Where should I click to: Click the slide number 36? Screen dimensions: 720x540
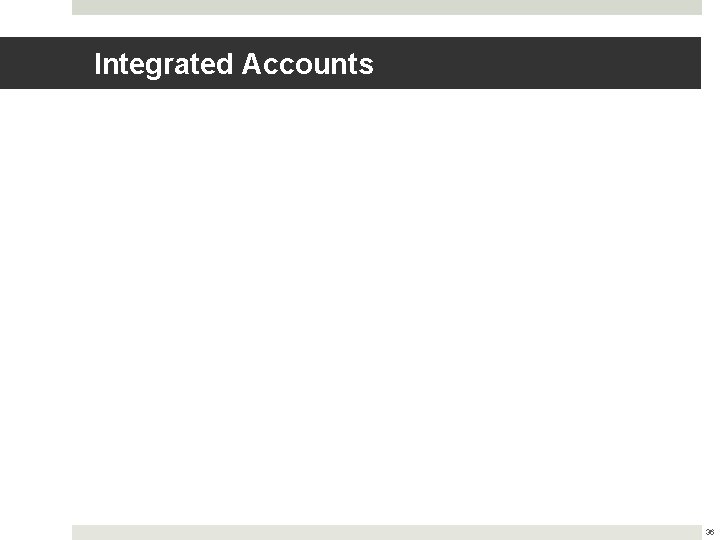[x=709, y=533]
